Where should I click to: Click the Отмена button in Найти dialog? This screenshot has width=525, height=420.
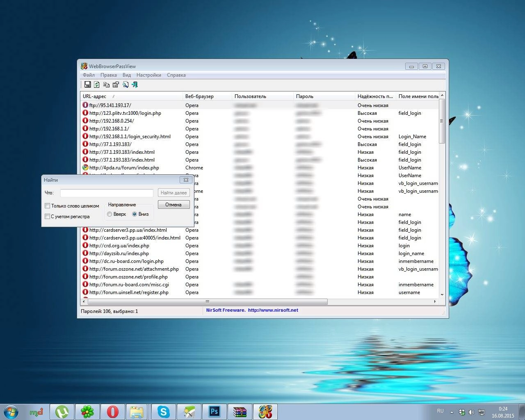coord(173,205)
